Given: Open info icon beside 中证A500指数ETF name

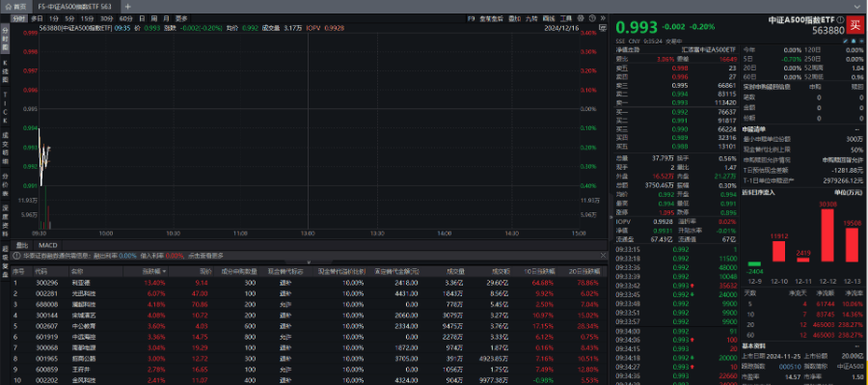Looking at the screenshot, I should click(x=840, y=19).
